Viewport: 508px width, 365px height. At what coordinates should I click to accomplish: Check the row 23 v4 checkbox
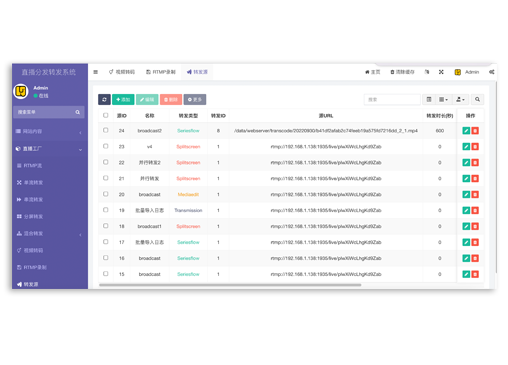click(x=106, y=146)
